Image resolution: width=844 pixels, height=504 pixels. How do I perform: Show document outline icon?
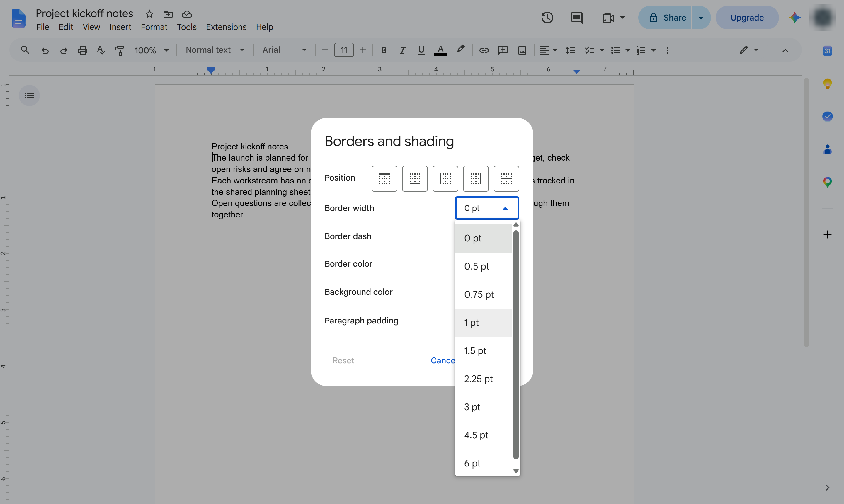(29, 96)
